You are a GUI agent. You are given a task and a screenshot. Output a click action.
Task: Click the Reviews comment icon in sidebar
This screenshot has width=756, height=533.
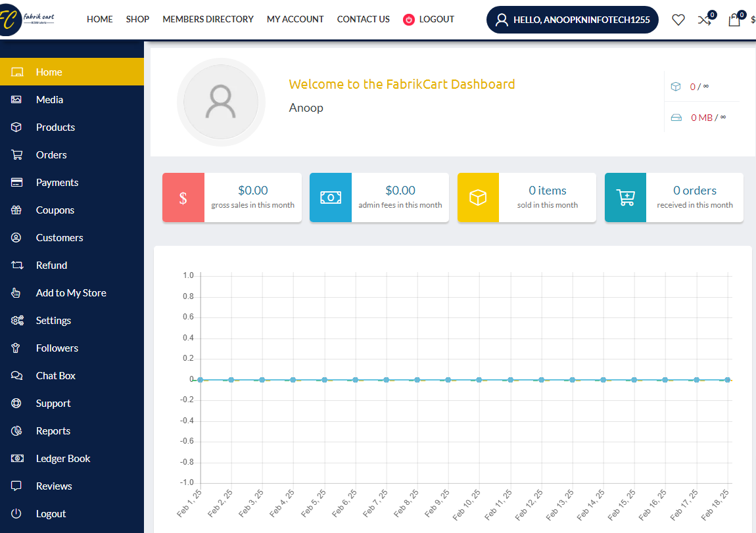16,486
